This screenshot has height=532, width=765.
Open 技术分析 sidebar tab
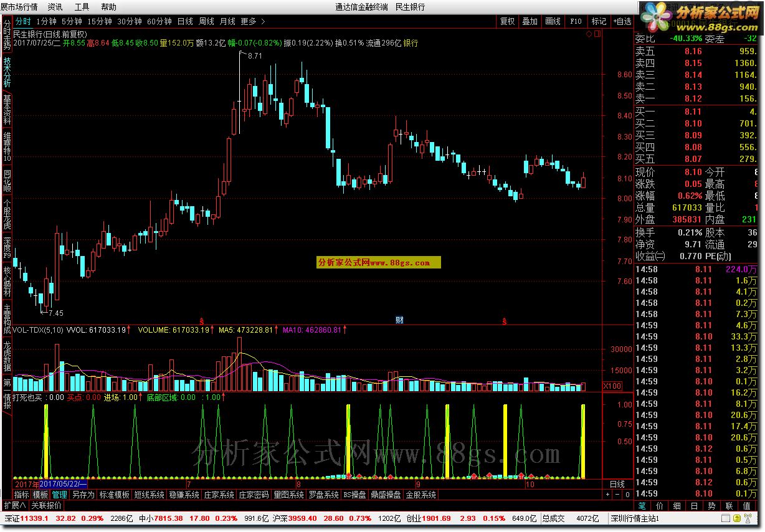coord(7,72)
